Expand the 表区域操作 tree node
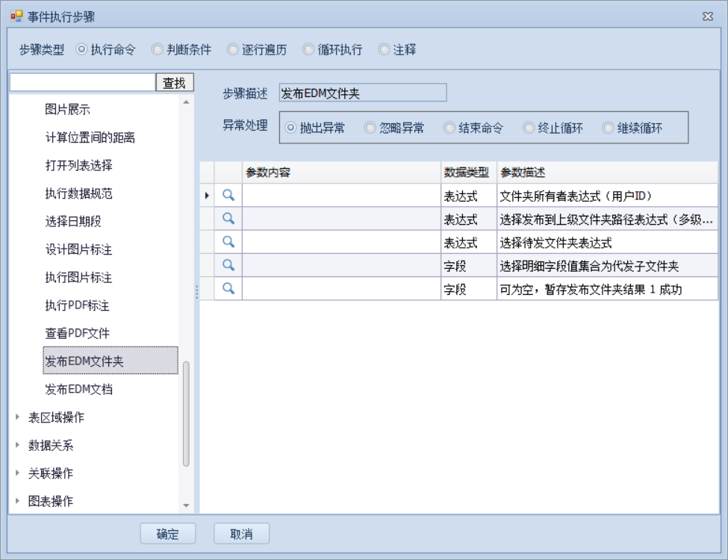Image resolution: width=728 pixels, height=560 pixels. pyautogui.click(x=18, y=417)
